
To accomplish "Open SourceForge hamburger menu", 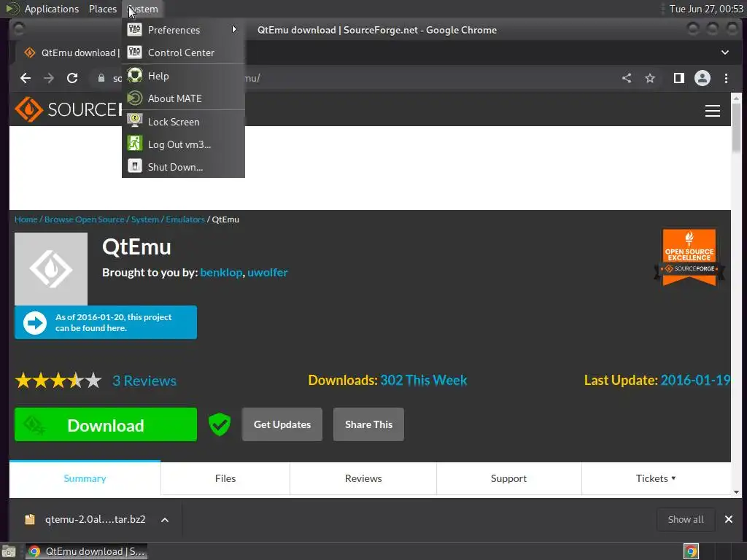I will point(712,111).
